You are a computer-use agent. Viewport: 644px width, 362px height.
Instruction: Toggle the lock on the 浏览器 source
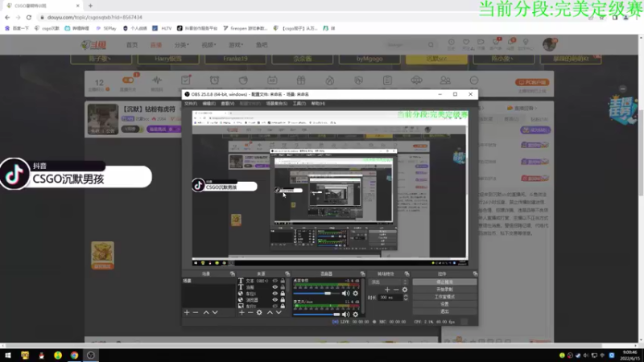click(x=283, y=300)
